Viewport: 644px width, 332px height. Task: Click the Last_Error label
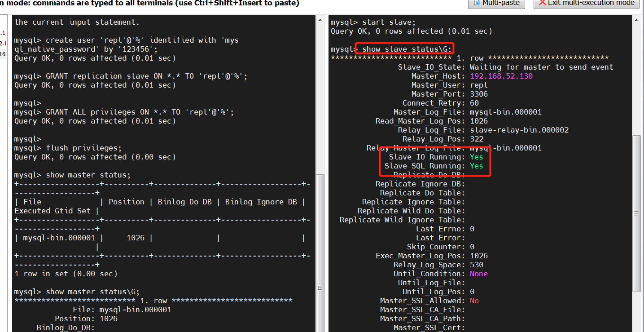click(x=440, y=238)
